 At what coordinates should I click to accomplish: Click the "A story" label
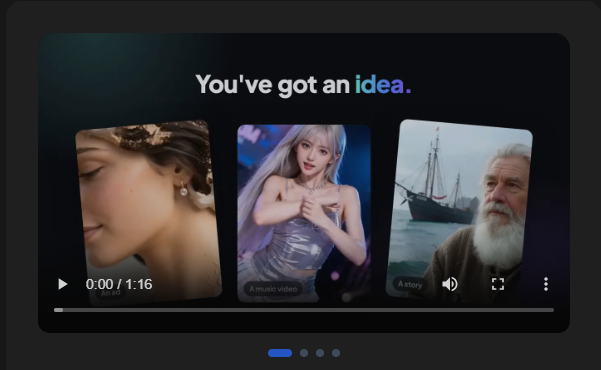[x=410, y=284]
